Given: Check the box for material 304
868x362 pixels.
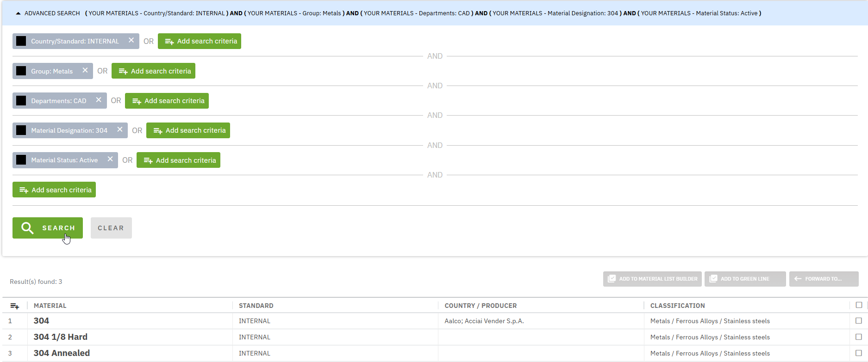Looking at the screenshot, I should [x=859, y=321].
